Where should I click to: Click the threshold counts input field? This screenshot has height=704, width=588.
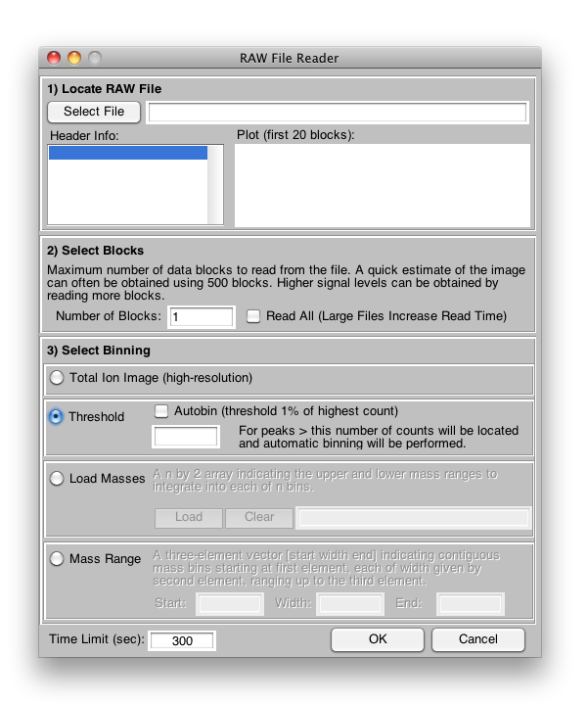tap(186, 437)
